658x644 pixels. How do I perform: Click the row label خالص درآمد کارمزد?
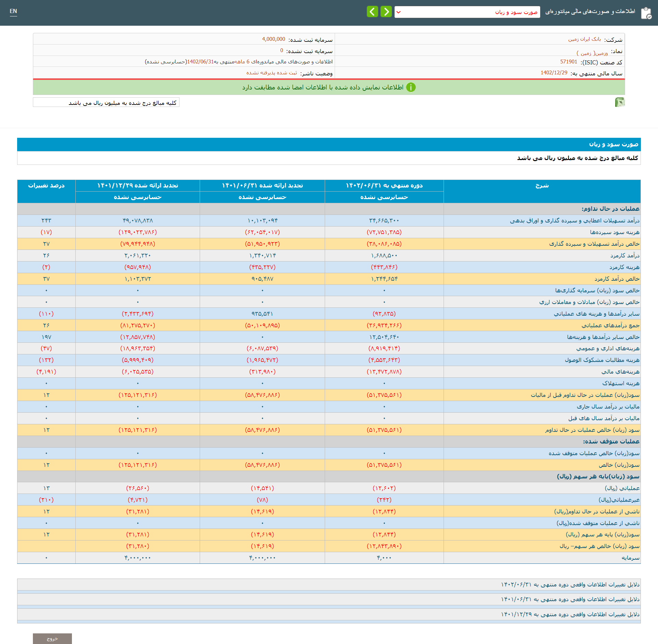[x=617, y=279]
